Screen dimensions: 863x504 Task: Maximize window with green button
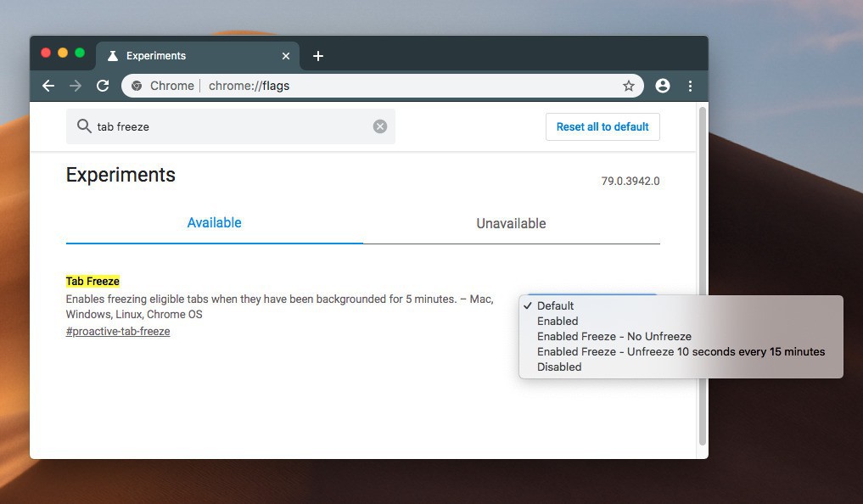(x=80, y=53)
